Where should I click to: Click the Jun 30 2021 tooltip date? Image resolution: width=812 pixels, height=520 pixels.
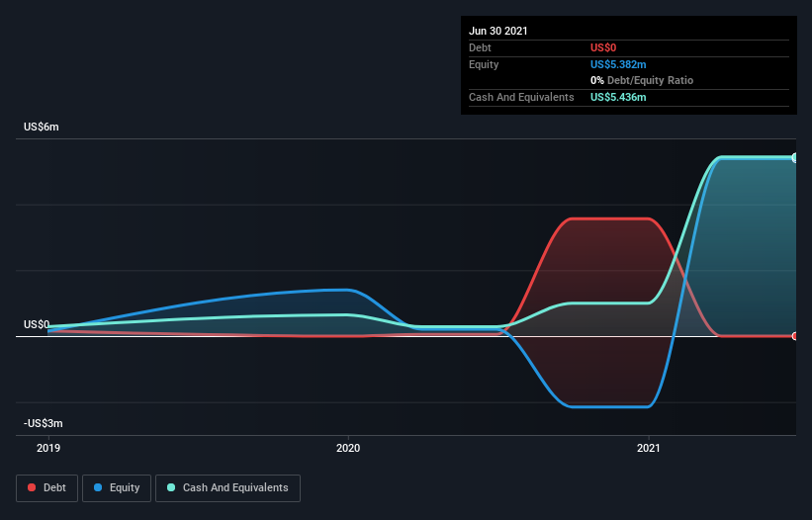498,31
